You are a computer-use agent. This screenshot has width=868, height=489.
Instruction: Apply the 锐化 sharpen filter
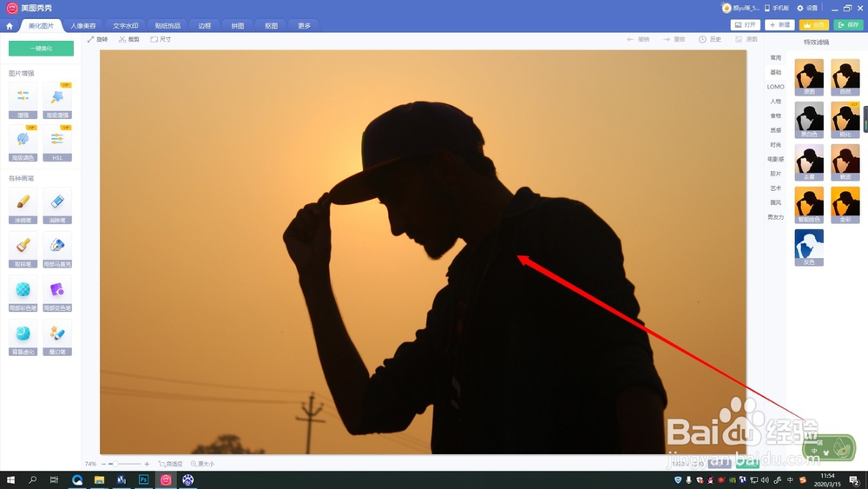[845, 120]
